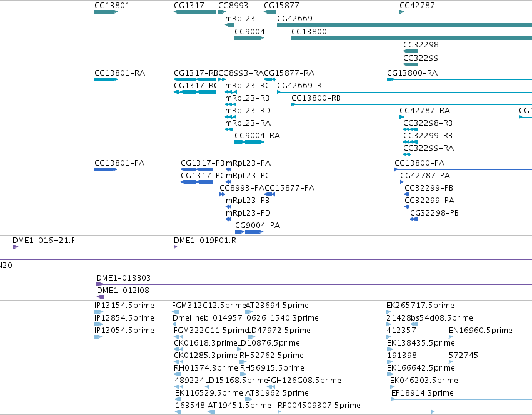Click the DME1-016H21.F BAC end feature
This screenshot has width=532, height=415.
pyautogui.click(x=15, y=247)
